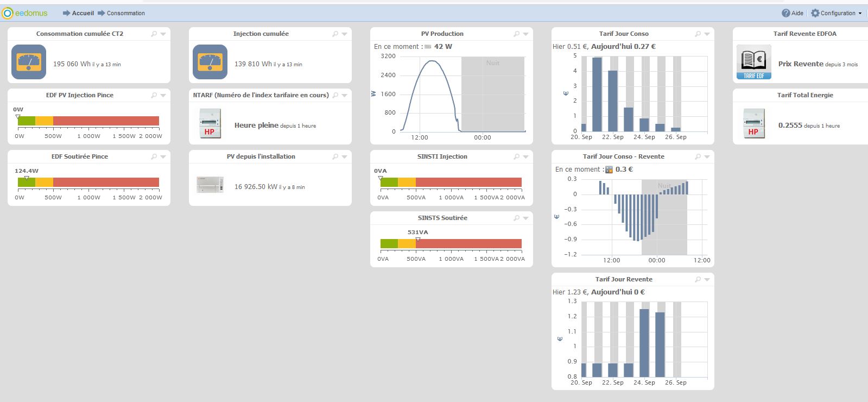The height and width of the screenshot is (402, 868).
Task: Expand the PV Production widget menu
Action: 525,34
